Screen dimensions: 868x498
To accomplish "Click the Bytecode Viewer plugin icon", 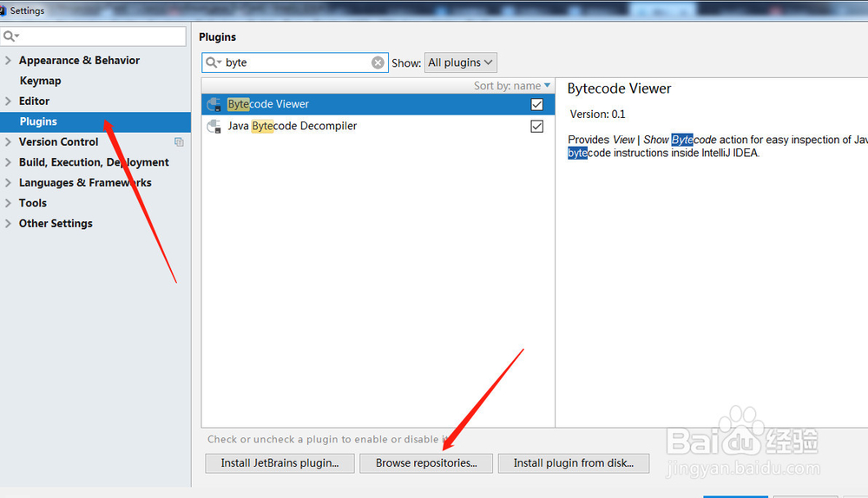I will tap(214, 105).
